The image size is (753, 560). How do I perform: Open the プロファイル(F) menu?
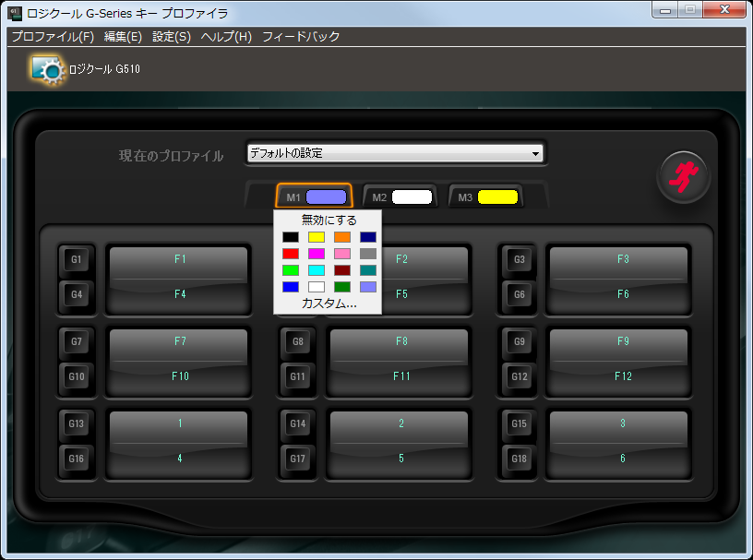[x=53, y=37]
